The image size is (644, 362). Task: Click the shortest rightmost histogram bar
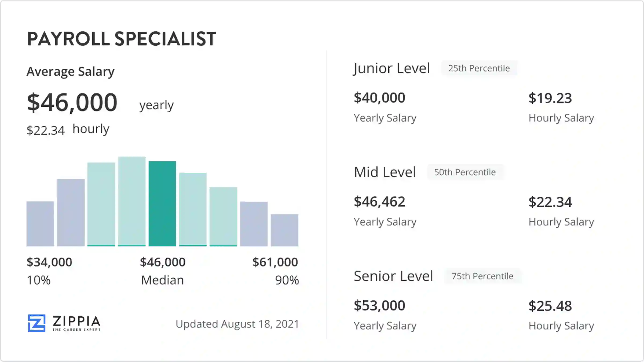(284, 230)
